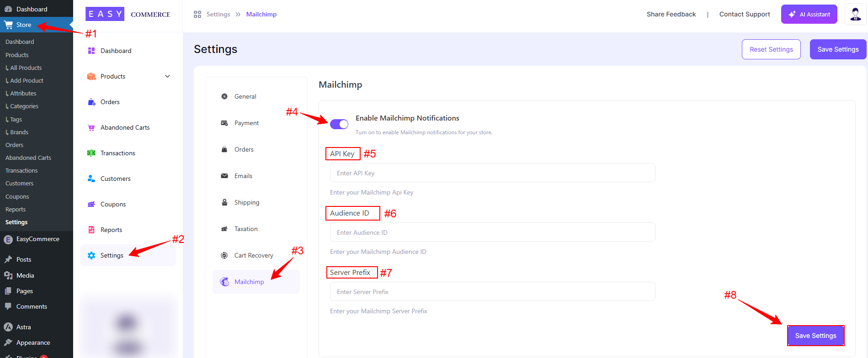
Task: Click the Orders bag icon in EasyCommerce sidebar
Action: 91,102
